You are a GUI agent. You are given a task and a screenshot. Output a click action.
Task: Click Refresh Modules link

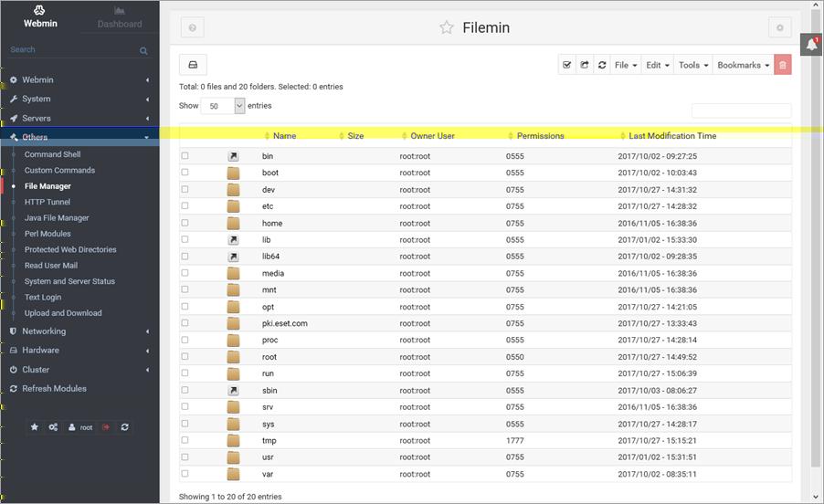54,389
